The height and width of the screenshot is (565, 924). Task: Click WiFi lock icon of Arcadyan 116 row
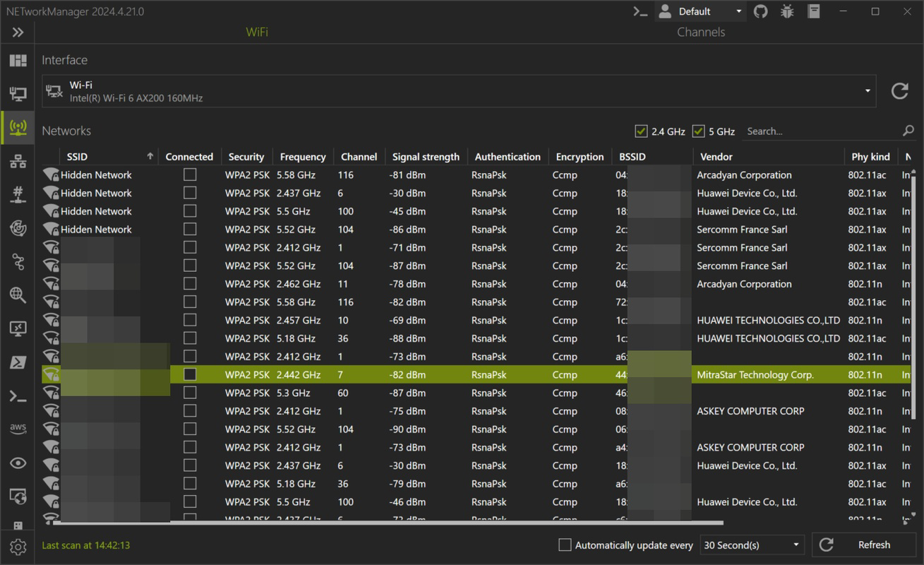(50, 175)
